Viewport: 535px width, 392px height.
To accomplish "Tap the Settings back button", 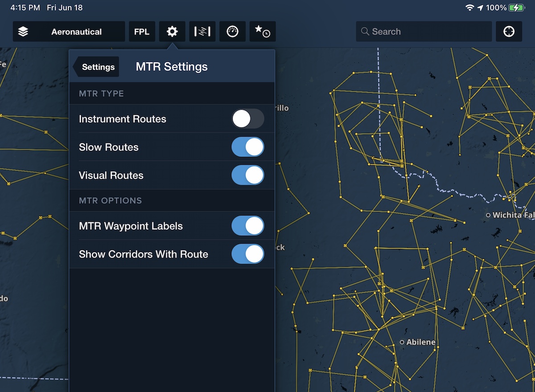I will (x=97, y=66).
